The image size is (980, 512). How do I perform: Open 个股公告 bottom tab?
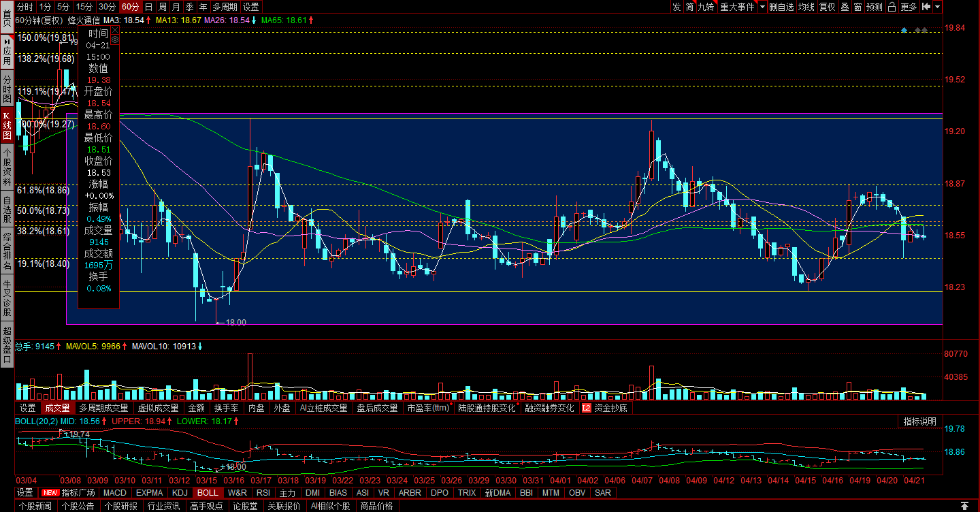(78, 506)
